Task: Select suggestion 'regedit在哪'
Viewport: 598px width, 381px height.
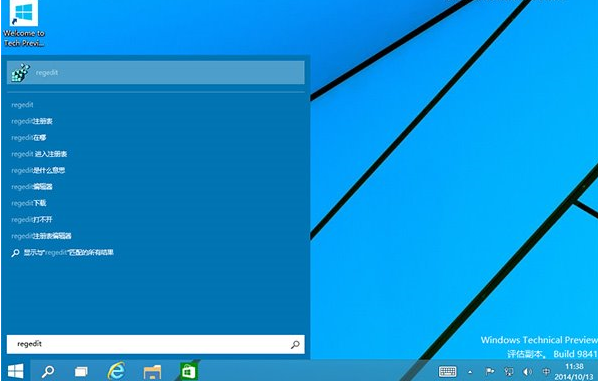Action: pyautogui.click(x=29, y=138)
